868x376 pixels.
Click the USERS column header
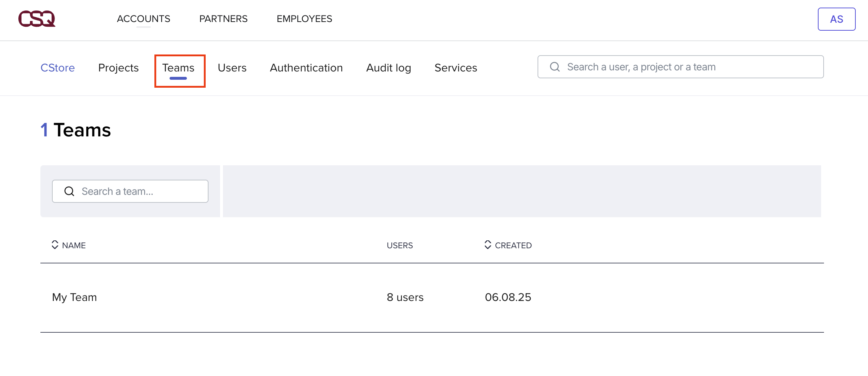(400, 245)
